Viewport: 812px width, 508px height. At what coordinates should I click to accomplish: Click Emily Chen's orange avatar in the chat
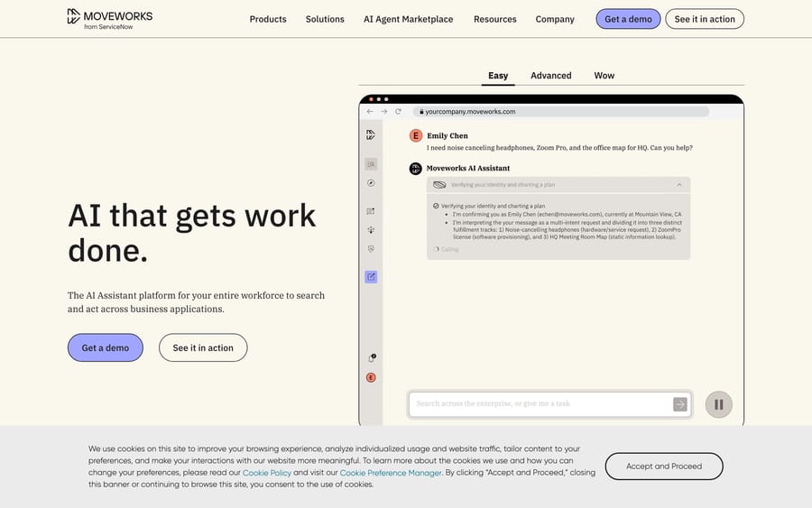click(x=415, y=135)
